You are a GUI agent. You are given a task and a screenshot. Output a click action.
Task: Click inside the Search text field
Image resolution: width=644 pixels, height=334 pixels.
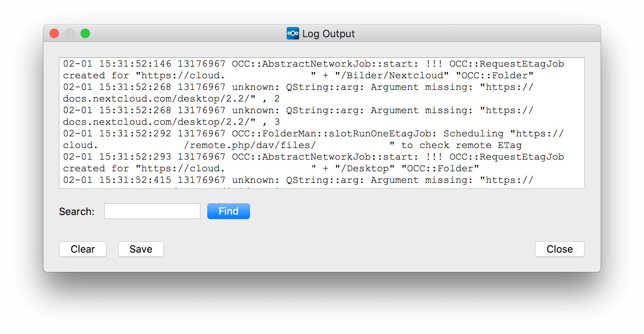(152, 211)
